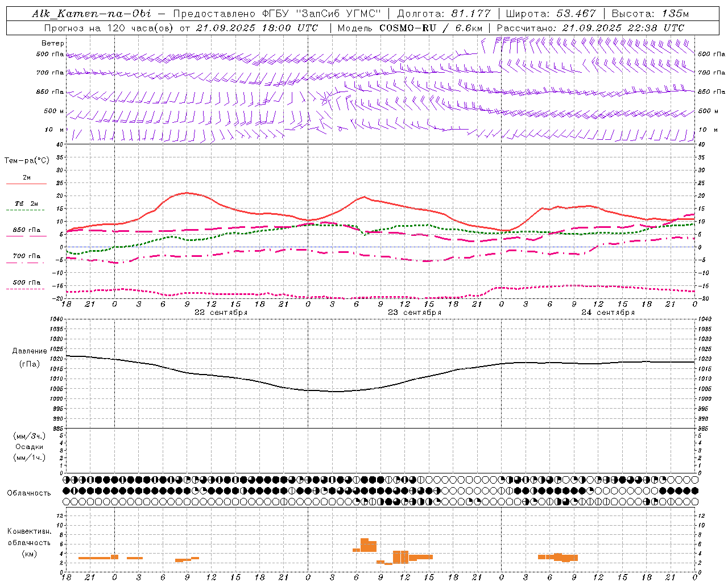
Task: Click the 850 гПа temperature legend label
Action: [27, 230]
